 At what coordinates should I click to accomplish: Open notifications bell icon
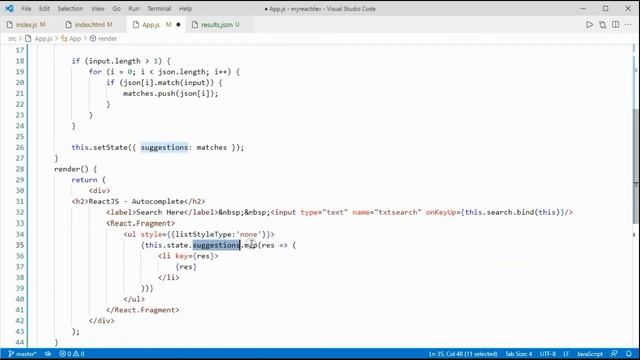coord(629,354)
